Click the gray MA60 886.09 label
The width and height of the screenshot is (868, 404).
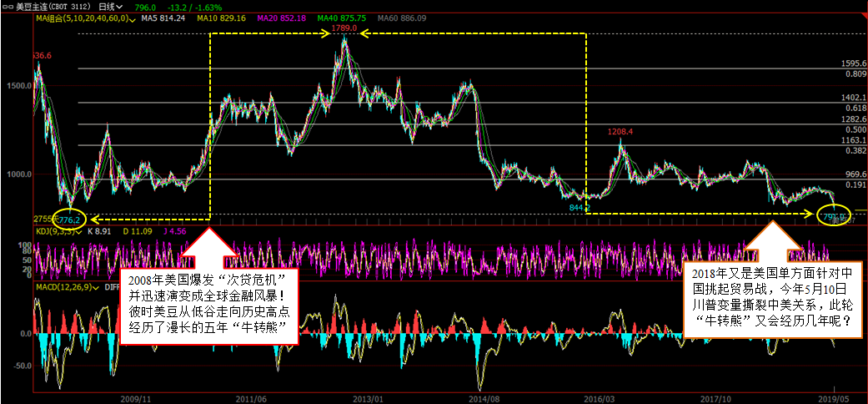[x=404, y=17]
